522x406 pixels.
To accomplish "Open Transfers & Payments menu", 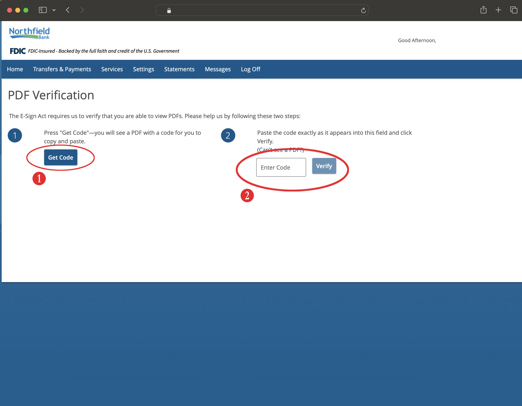I will (62, 69).
